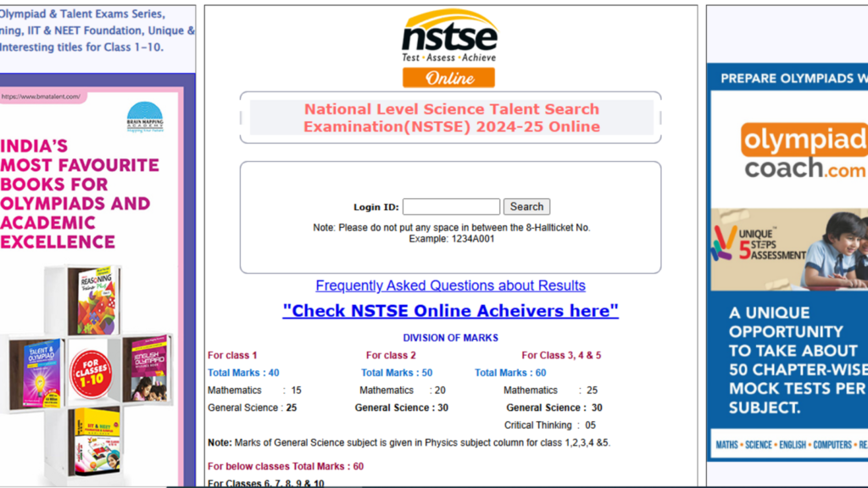Click the "For class 1" heading
Image resolution: width=868 pixels, height=488 pixels.
[232, 355]
